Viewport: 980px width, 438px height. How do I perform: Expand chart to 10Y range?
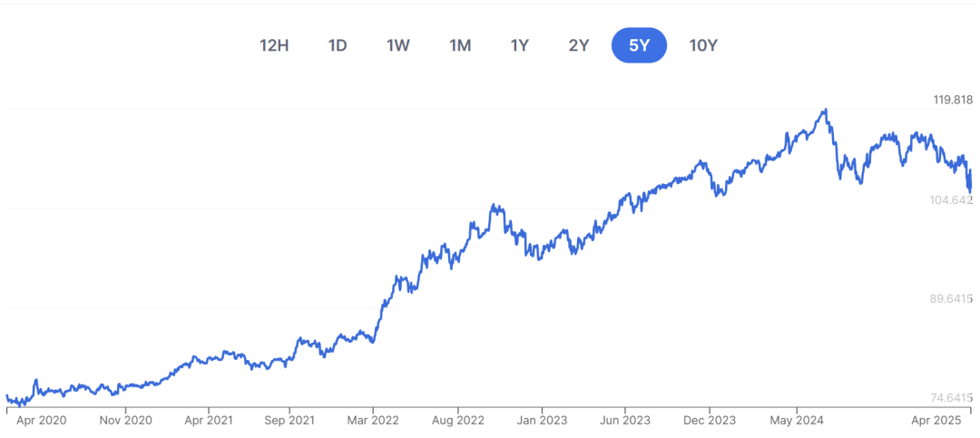703,45
